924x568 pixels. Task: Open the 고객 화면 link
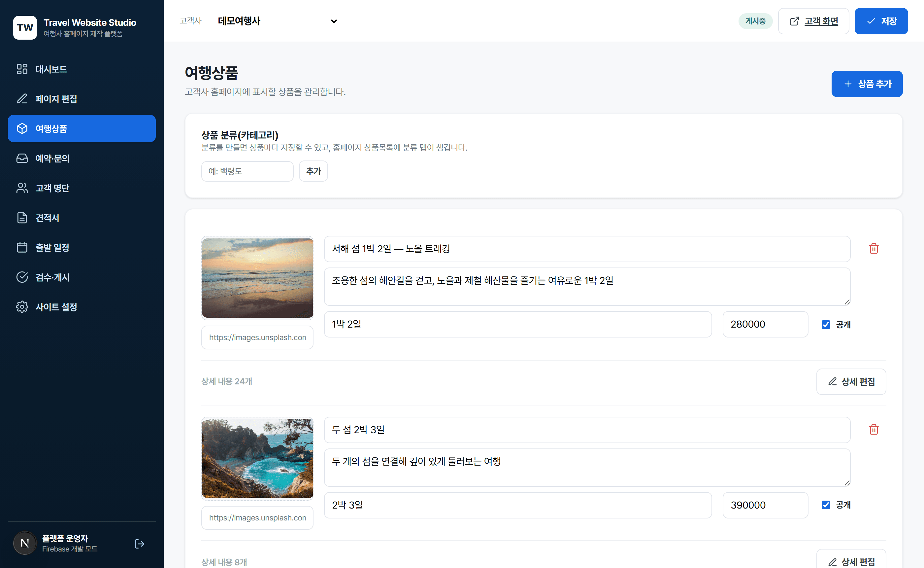coord(813,21)
